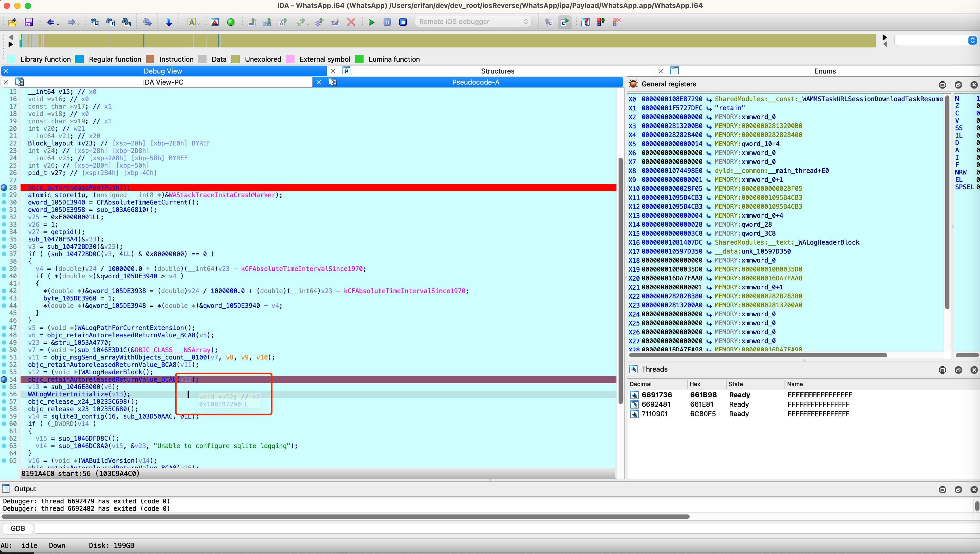Expand the dropdown beside the 'A' icon
The image size is (980, 554).
(x=199, y=24)
